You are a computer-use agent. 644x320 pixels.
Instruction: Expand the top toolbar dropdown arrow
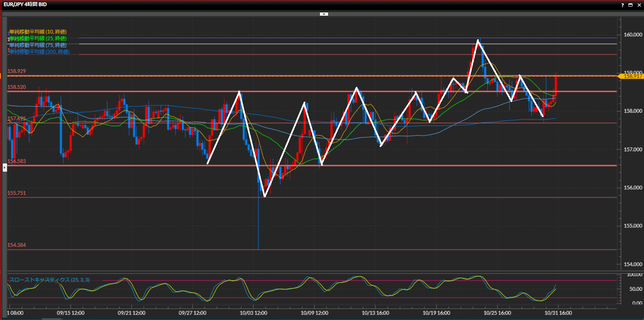[324, 14]
